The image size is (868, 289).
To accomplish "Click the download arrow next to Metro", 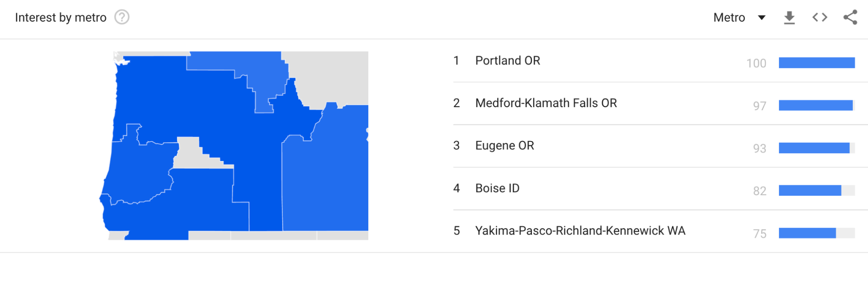I will (789, 17).
